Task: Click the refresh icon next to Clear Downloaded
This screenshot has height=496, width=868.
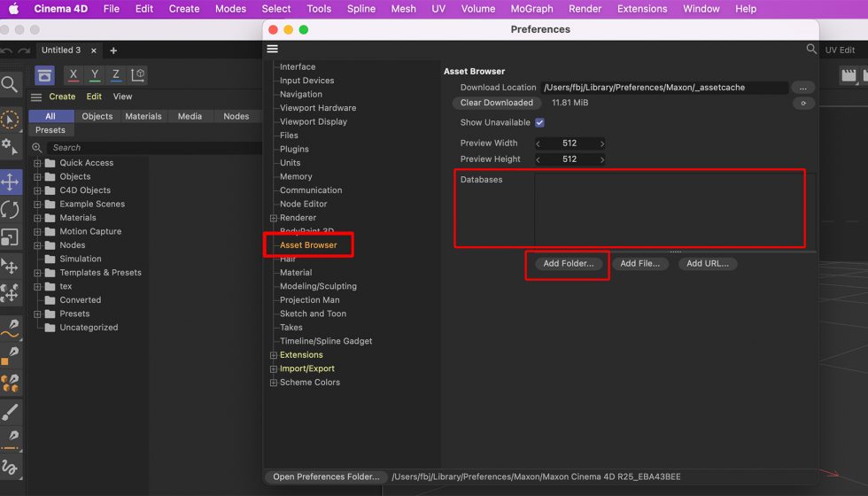Action: coord(803,103)
